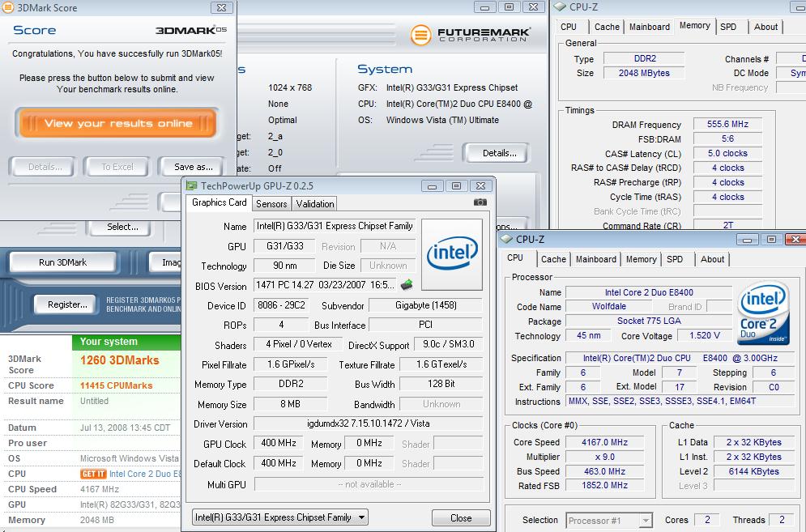Click the FSB:DRAM ratio value 5:6
The width and height of the screenshot is (806, 532).
727,138
